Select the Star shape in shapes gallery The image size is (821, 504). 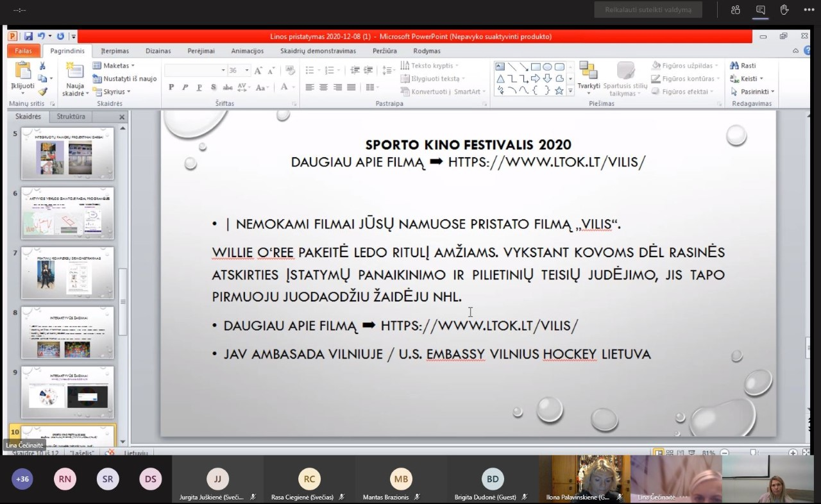coord(559,91)
